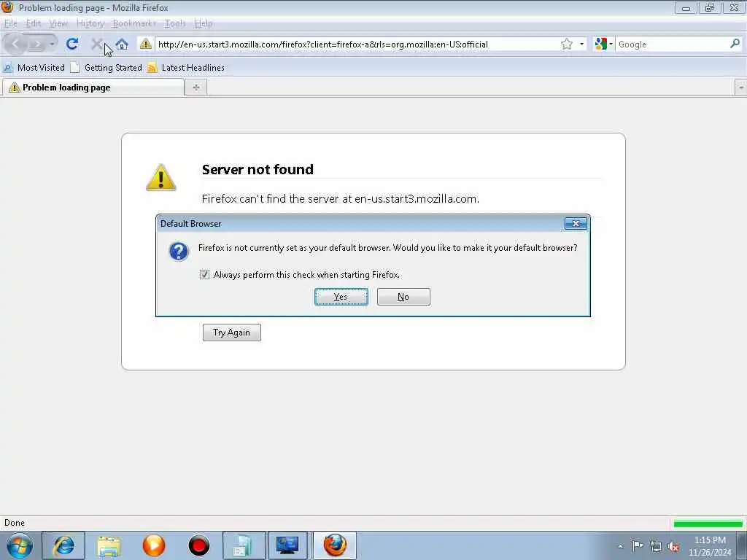This screenshot has width=747, height=560.
Task: Click the warning site identity icon in URL bar
Action: pos(146,44)
